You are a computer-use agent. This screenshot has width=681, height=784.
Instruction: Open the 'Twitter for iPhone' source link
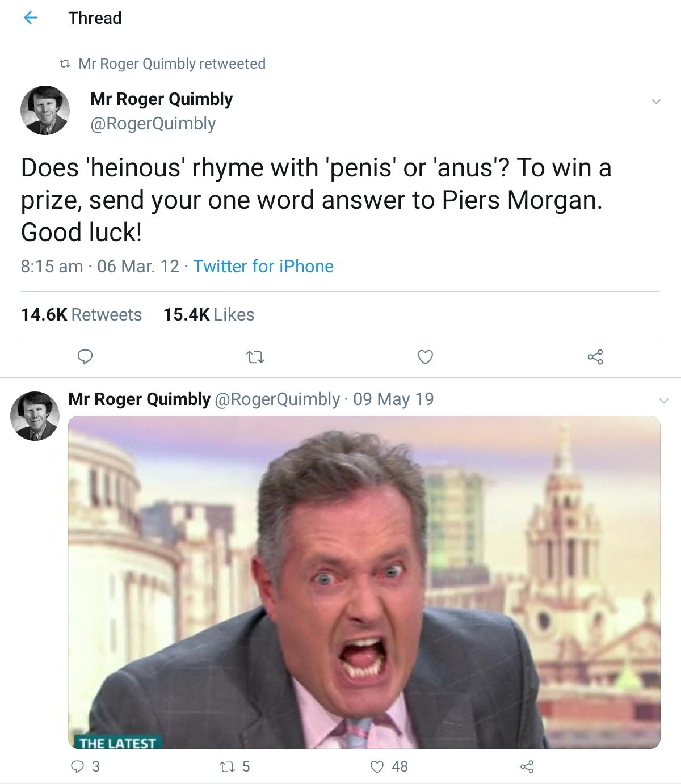(x=263, y=266)
